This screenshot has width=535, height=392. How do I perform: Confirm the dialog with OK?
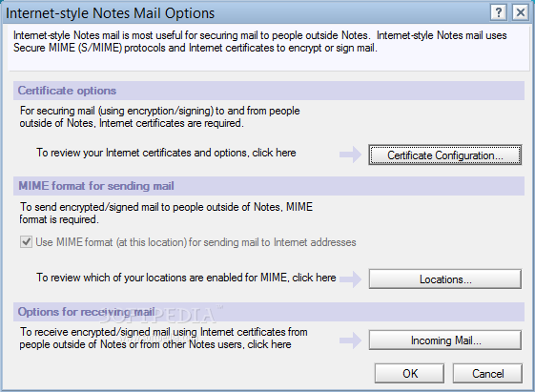(409, 373)
